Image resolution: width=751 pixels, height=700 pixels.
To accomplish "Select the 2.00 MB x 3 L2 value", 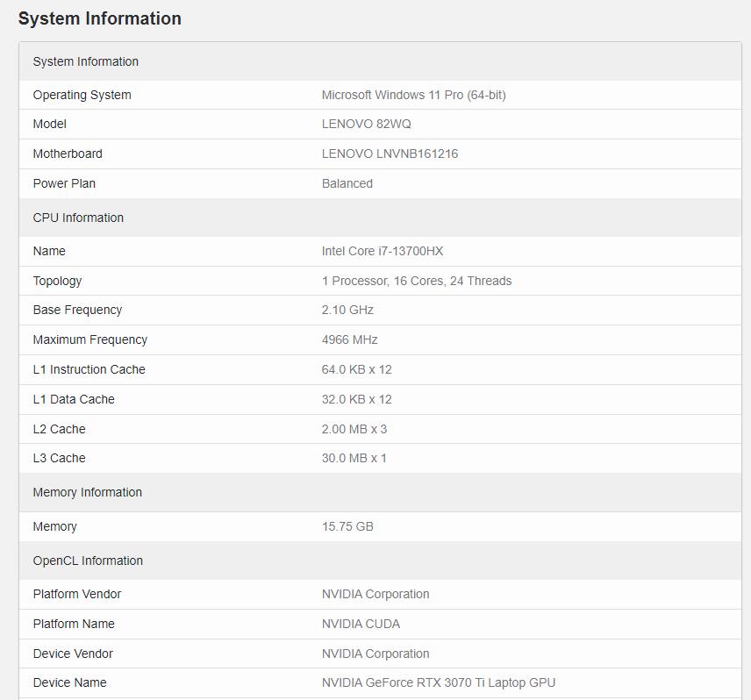I will (x=354, y=429).
